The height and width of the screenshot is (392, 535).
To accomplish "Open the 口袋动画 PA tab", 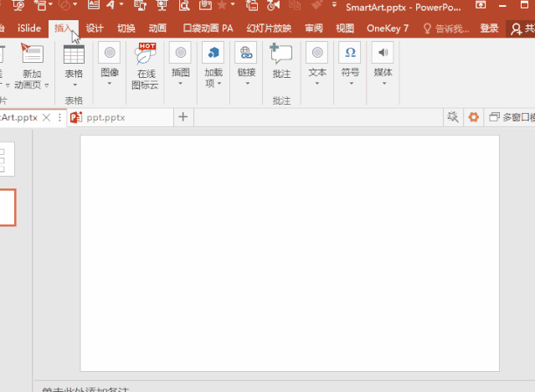I will 208,28.
